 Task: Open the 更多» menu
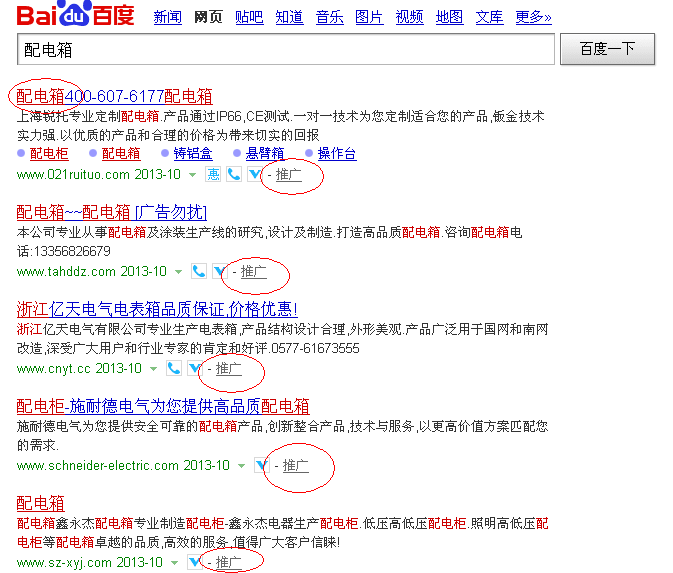(533, 17)
